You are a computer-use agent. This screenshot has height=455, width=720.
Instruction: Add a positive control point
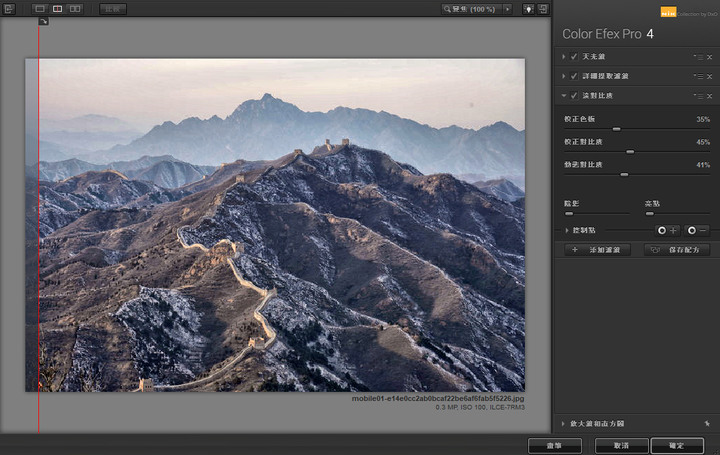[667, 230]
